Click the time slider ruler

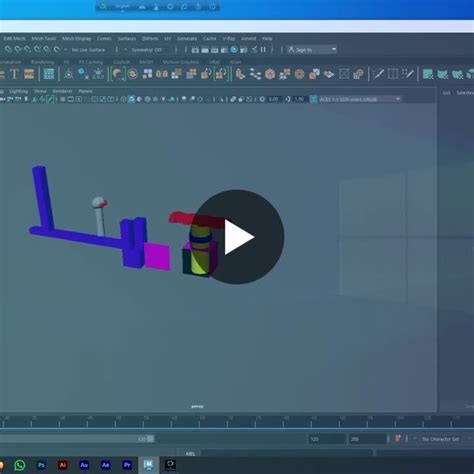pyautogui.click(x=237, y=422)
